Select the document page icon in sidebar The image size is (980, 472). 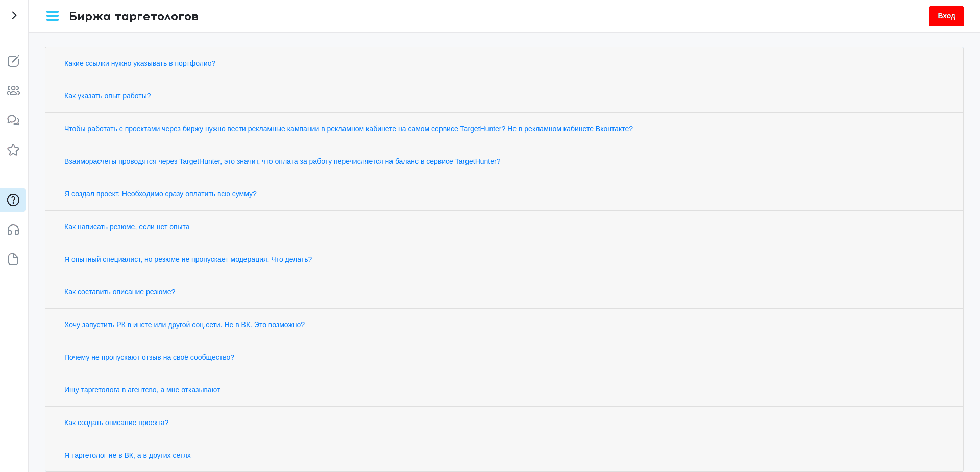click(x=13, y=259)
